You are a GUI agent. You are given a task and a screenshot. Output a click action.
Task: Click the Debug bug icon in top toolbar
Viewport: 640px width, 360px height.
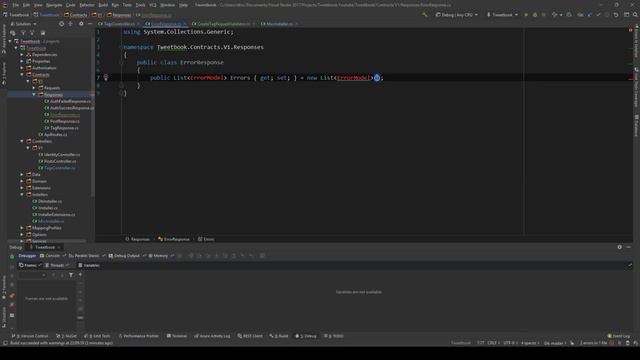pyautogui.click(x=535, y=15)
